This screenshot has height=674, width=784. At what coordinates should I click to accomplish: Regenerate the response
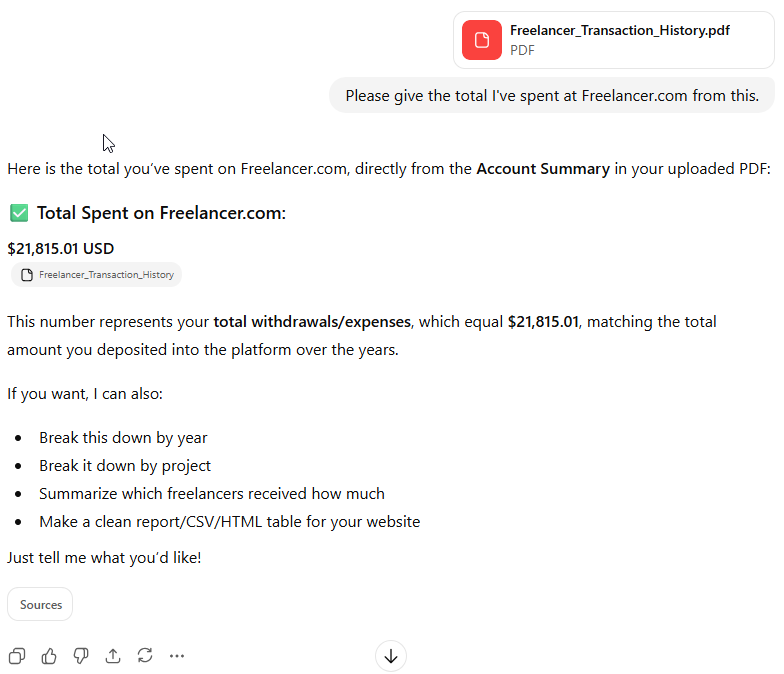145,656
